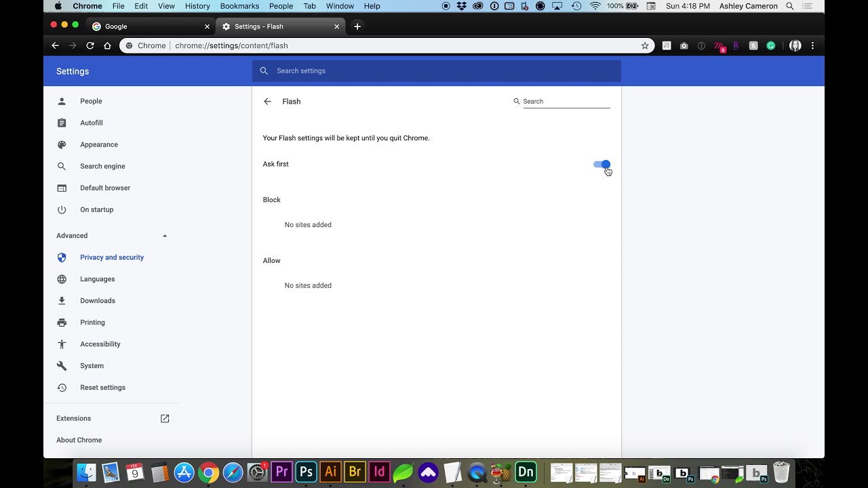This screenshot has width=868, height=488.
Task: Click the People person icon
Action: tap(62, 101)
